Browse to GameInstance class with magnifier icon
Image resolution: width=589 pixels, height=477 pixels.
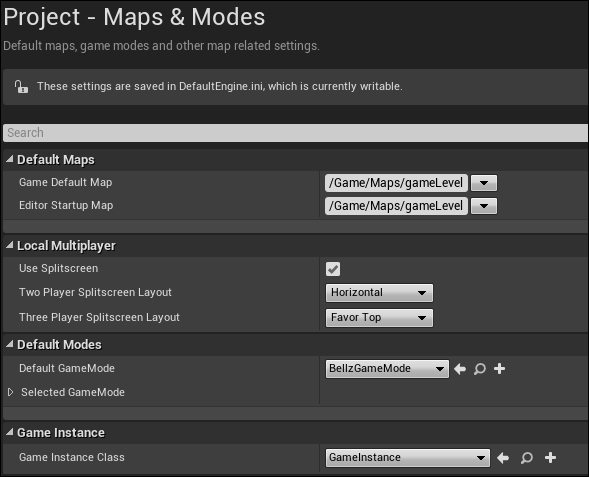(x=527, y=458)
